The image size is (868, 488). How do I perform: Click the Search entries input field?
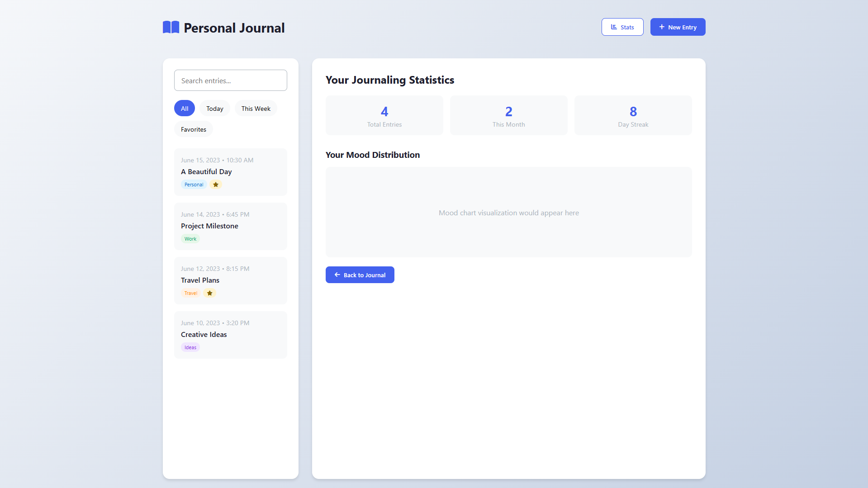(231, 81)
